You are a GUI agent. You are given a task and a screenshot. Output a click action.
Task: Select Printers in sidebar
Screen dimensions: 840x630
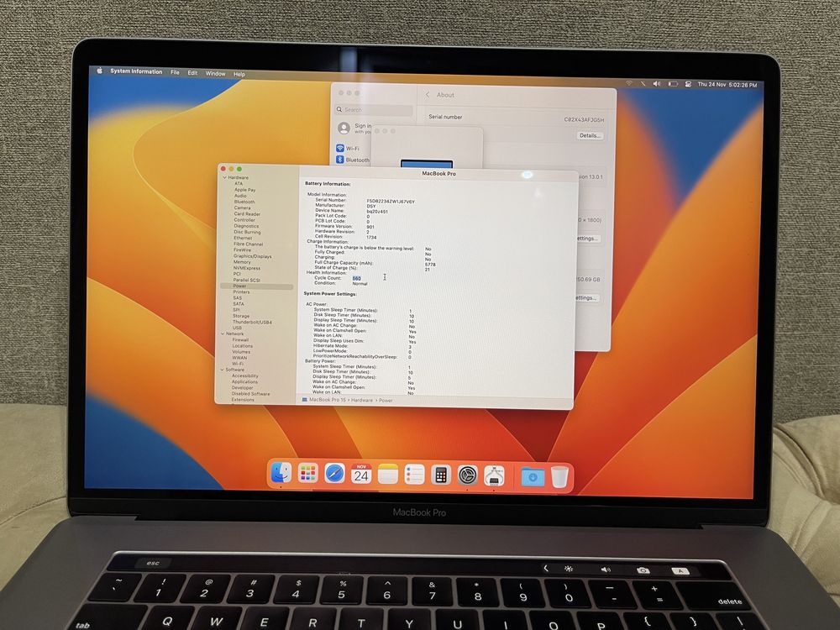click(x=241, y=292)
